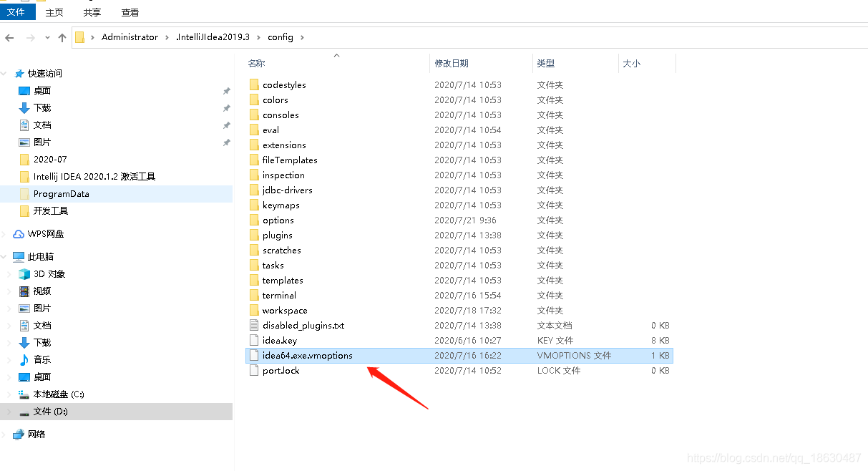Click config in the address path
The image size is (868, 471).
pos(281,37)
